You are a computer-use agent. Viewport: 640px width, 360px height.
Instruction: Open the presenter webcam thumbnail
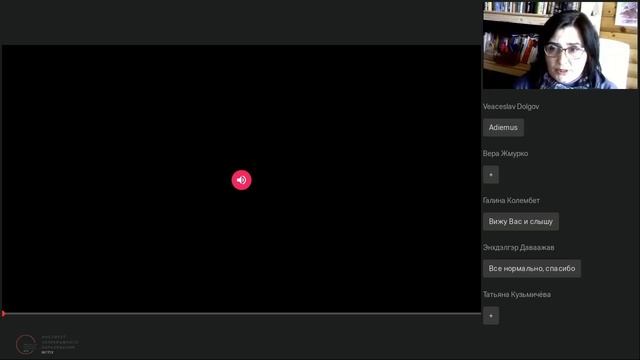tap(560, 45)
